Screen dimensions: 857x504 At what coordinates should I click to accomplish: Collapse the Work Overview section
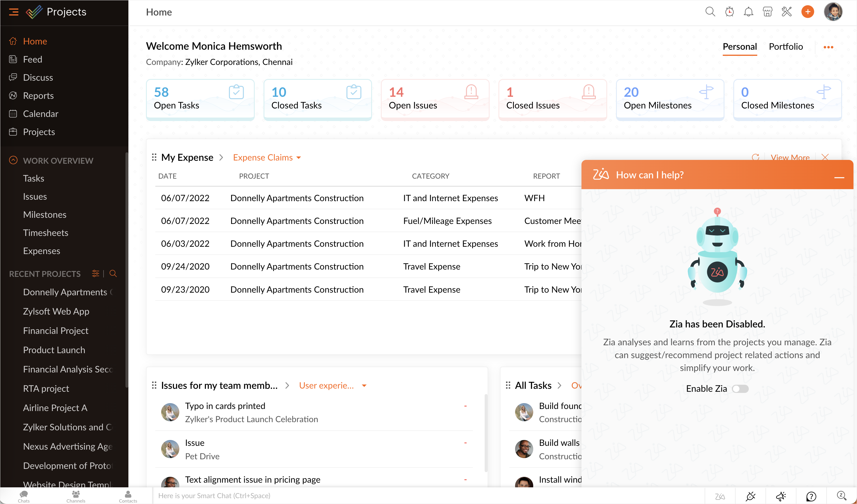tap(13, 160)
